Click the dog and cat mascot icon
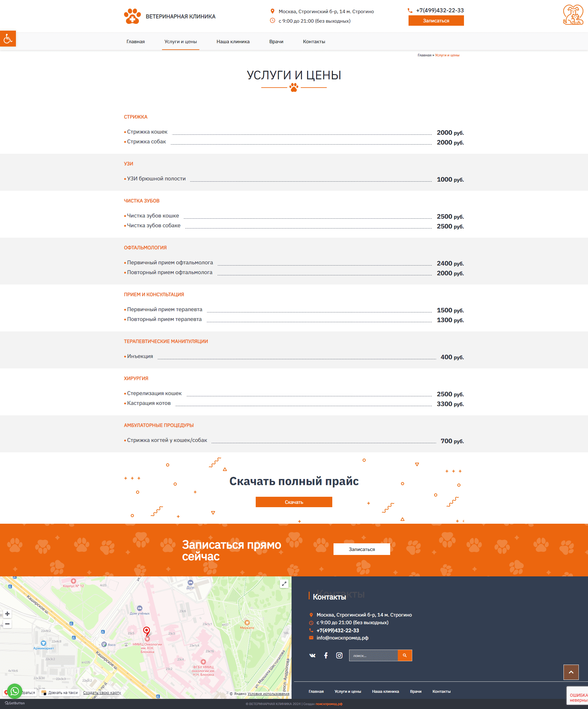The image size is (588, 709). (x=573, y=15)
